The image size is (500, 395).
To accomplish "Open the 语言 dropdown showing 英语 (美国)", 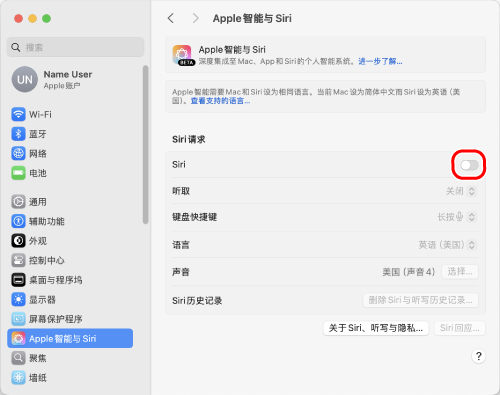I will pos(448,245).
